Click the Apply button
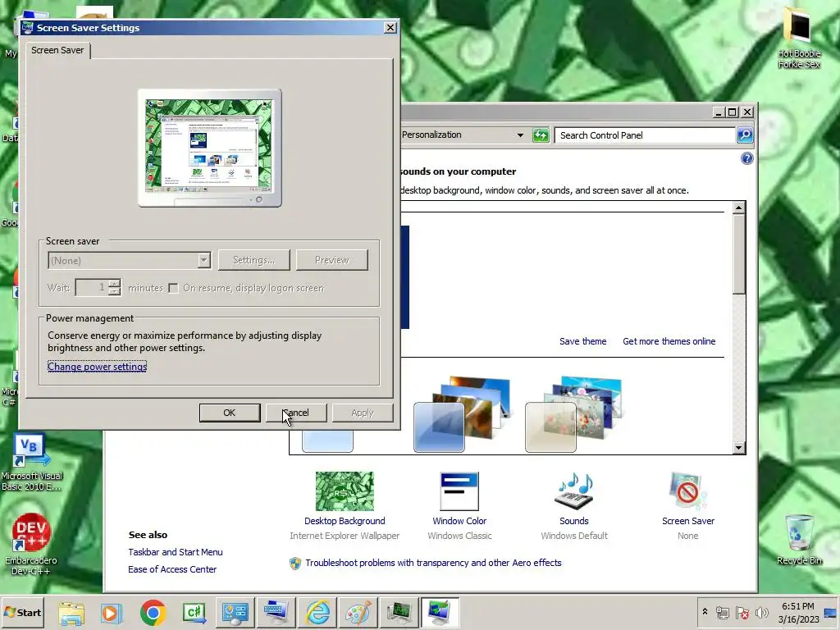 click(362, 413)
